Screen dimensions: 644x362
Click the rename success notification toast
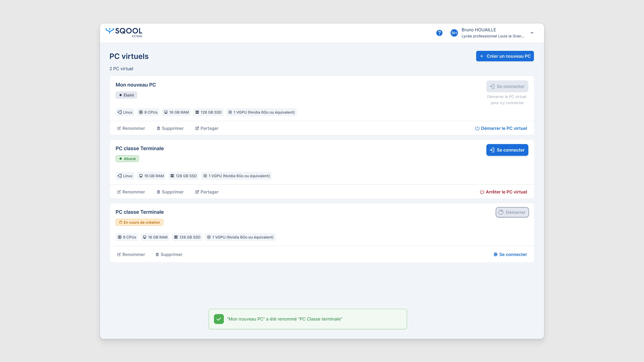[x=308, y=319]
